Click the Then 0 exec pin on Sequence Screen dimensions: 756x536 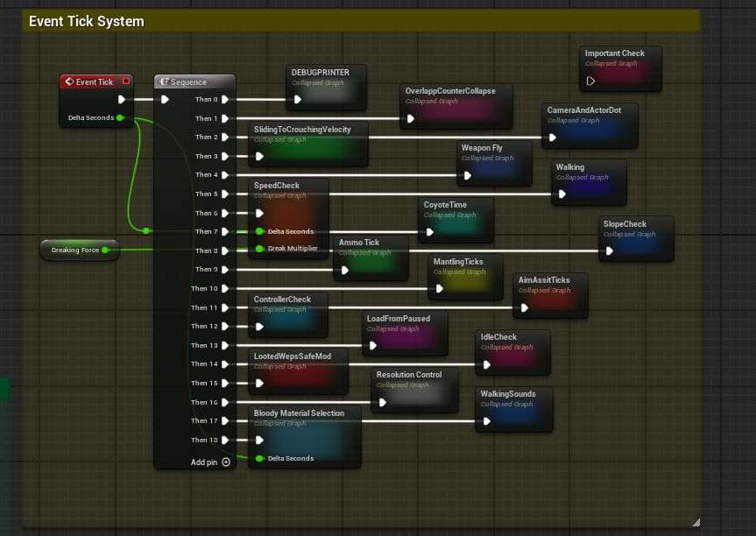(225, 99)
